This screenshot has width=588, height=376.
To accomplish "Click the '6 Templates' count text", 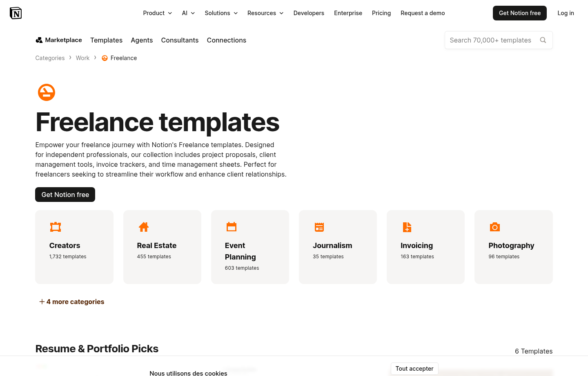I will pos(534,351).
